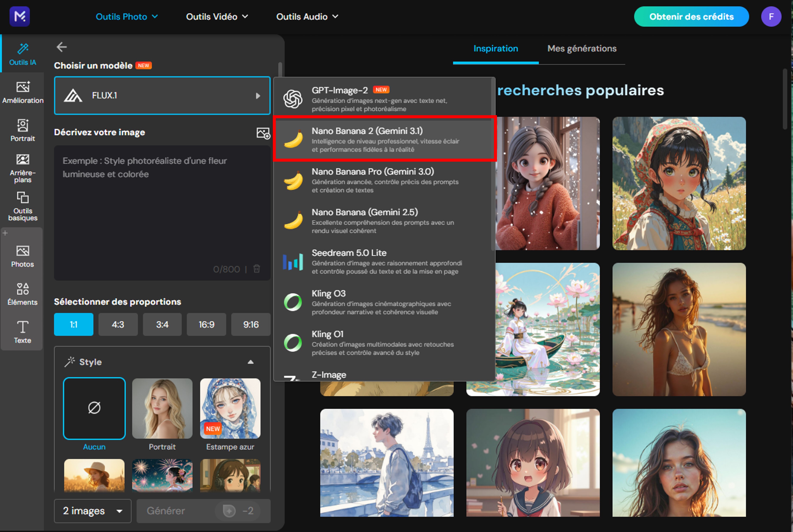Image resolution: width=793 pixels, height=532 pixels.
Task: Select the 4:3 aspect ratio
Action: [118, 324]
